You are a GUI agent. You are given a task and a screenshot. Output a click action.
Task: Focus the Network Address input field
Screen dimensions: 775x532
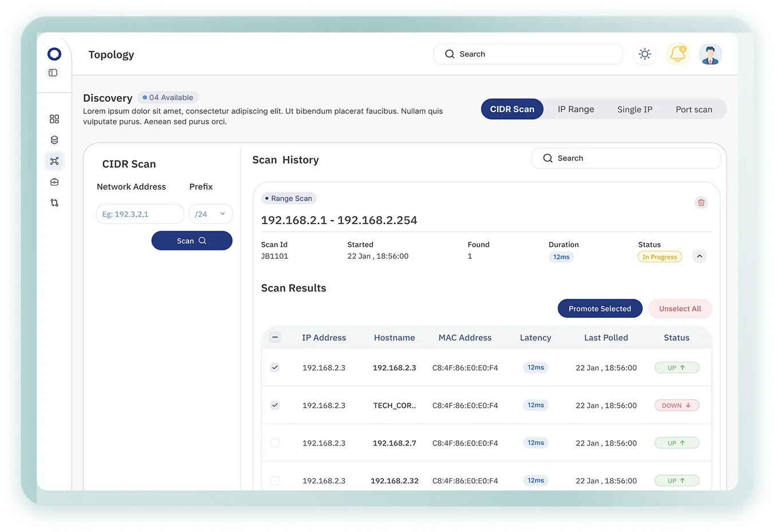pos(140,214)
